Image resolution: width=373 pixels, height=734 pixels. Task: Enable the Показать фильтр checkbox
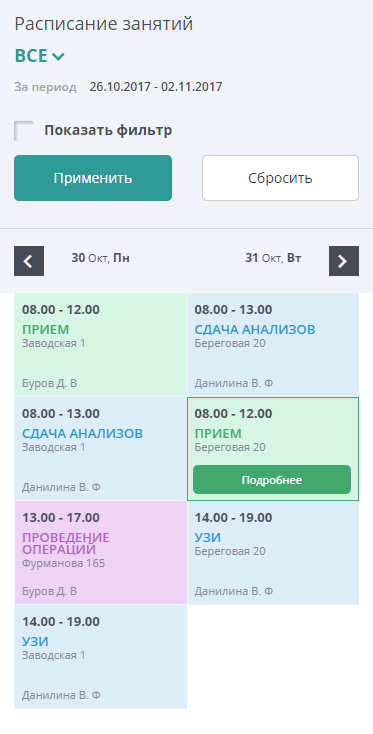(24, 131)
